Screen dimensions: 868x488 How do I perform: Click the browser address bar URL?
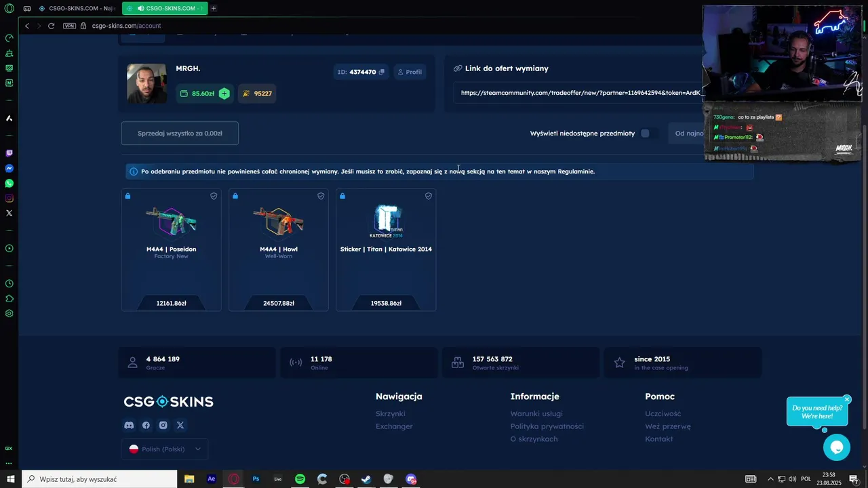pyautogui.click(x=127, y=26)
